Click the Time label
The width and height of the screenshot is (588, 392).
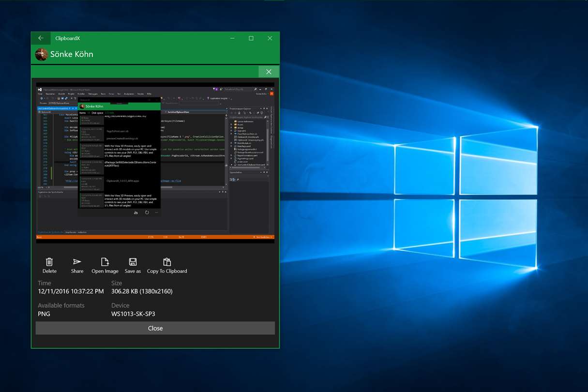coord(45,283)
